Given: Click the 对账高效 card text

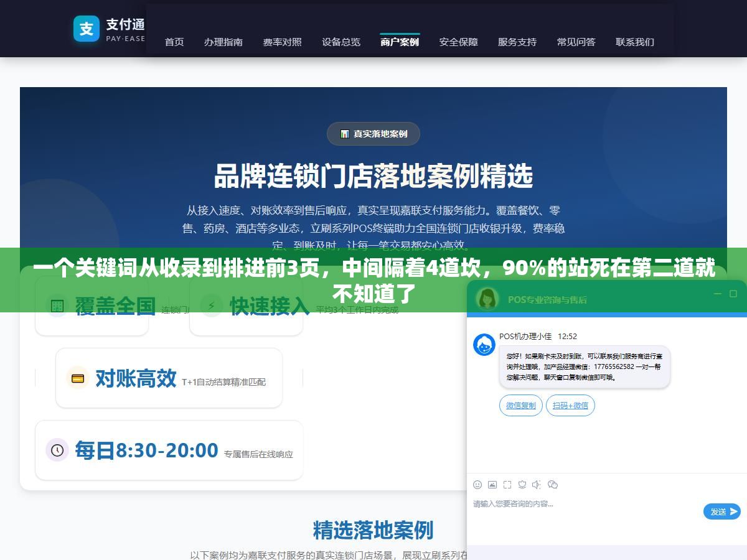Looking at the screenshot, I should tap(136, 378).
